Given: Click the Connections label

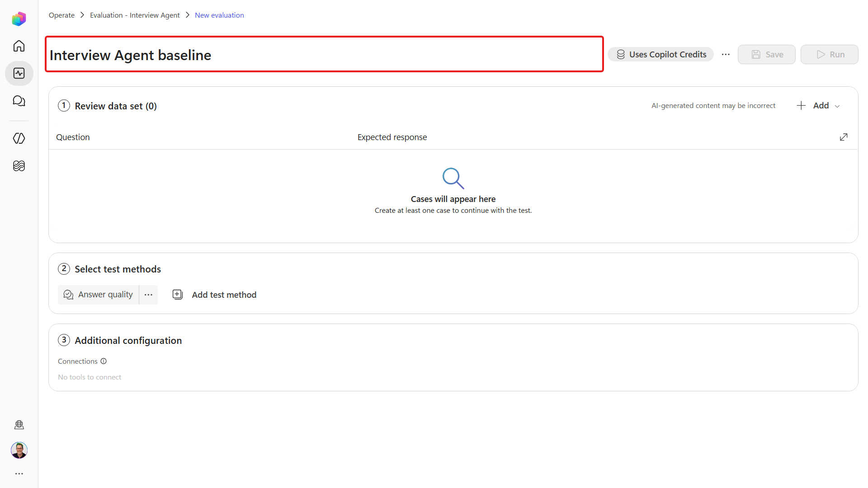Looking at the screenshot, I should tap(78, 361).
